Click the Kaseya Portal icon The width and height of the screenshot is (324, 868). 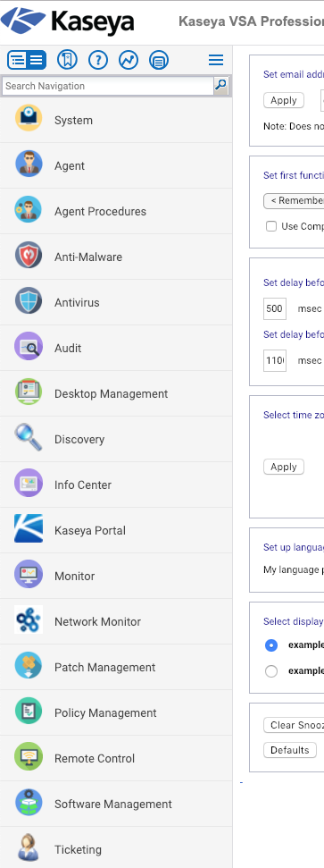point(29,528)
